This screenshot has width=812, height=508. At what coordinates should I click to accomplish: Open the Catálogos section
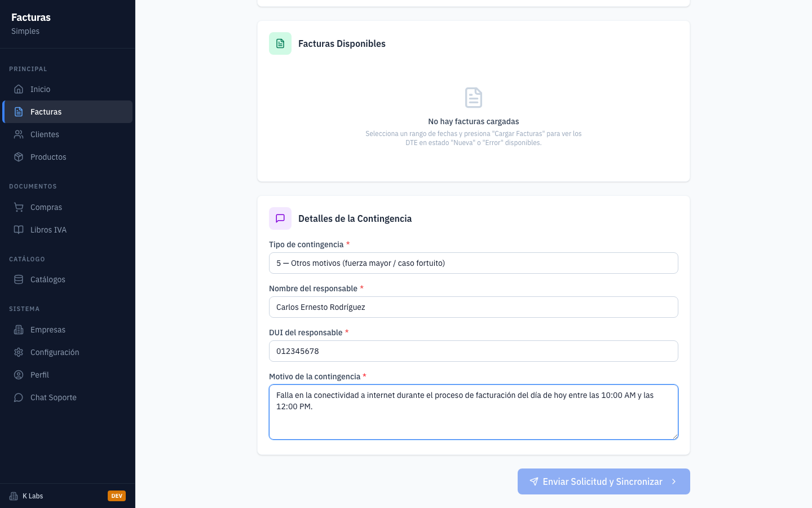click(68, 279)
